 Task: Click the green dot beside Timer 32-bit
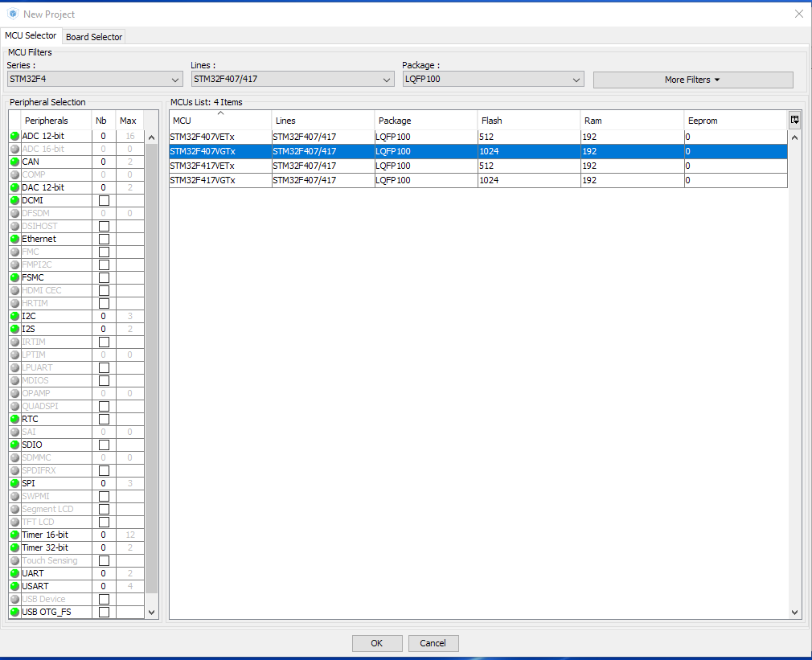[15, 547]
